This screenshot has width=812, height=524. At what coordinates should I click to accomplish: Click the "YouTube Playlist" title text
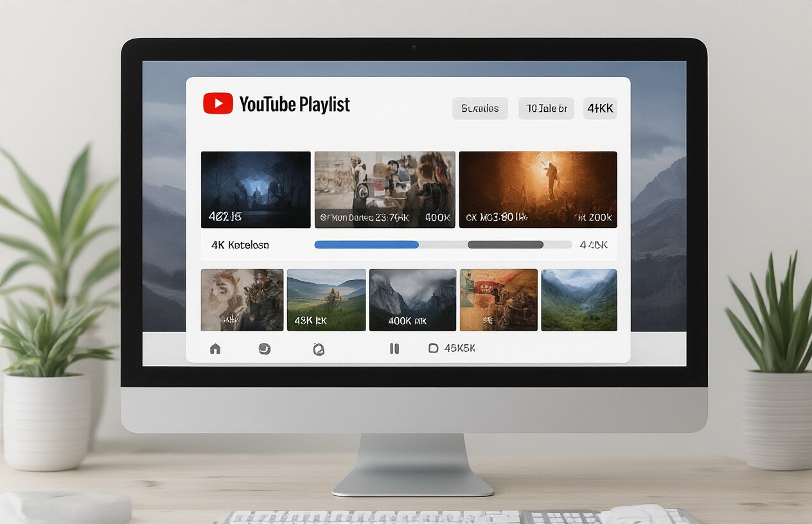coord(294,105)
